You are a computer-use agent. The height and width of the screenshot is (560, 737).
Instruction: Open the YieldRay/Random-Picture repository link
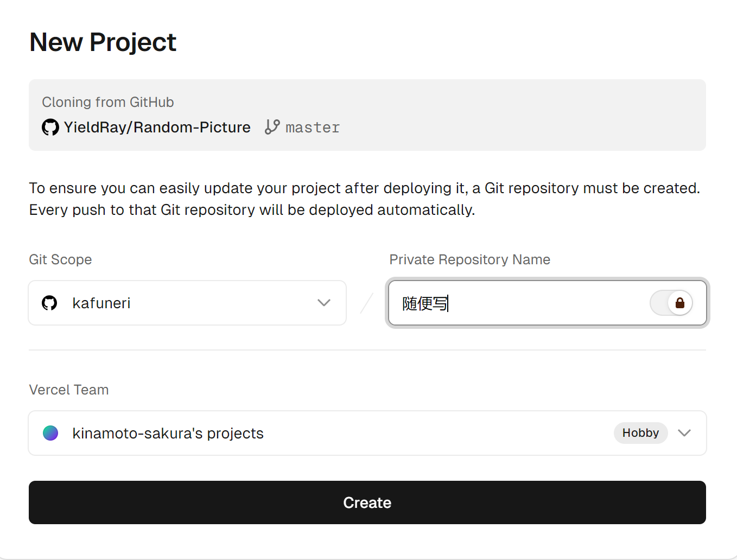(x=157, y=128)
